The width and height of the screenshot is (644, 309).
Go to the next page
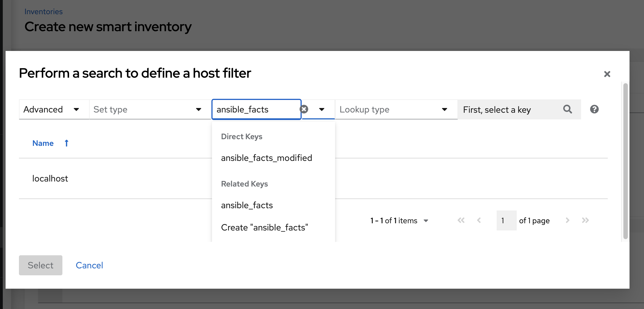(x=568, y=220)
